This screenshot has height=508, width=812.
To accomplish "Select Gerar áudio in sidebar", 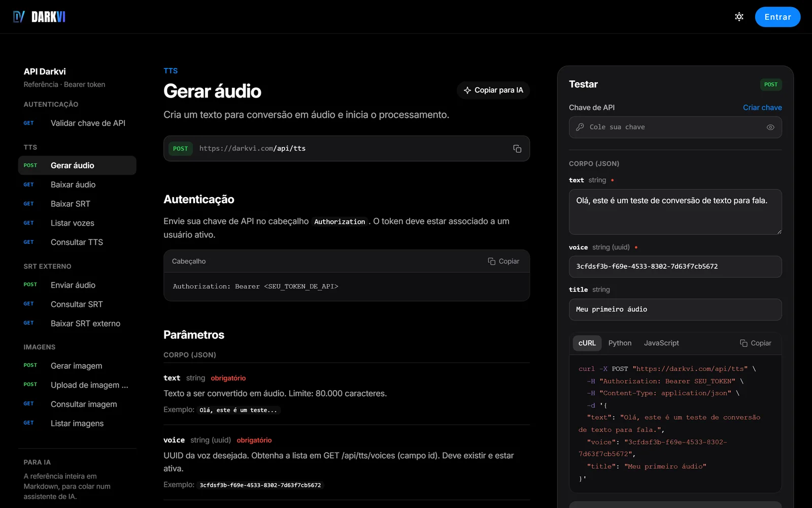I will (77, 165).
